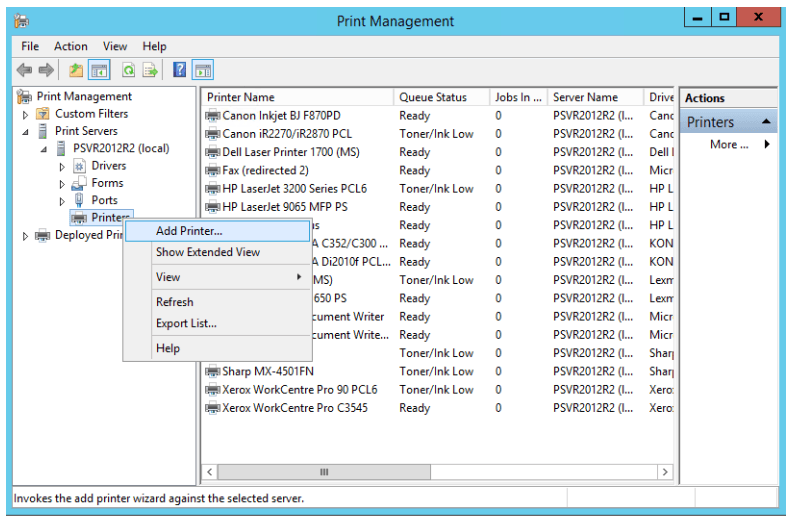This screenshot has height=521, width=791.
Task: Collapse the Printers section in Actions pane
Action: (x=767, y=122)
